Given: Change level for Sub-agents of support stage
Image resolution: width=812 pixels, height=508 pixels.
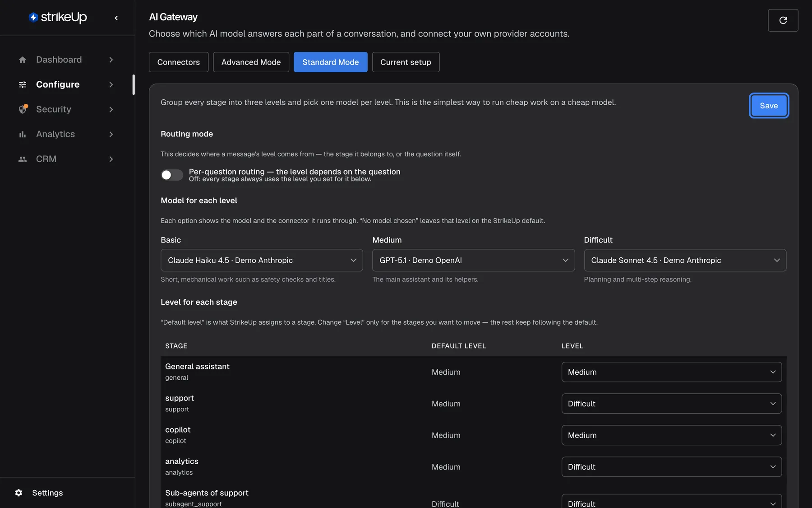Looking at the screenshot, I should 671,501.
